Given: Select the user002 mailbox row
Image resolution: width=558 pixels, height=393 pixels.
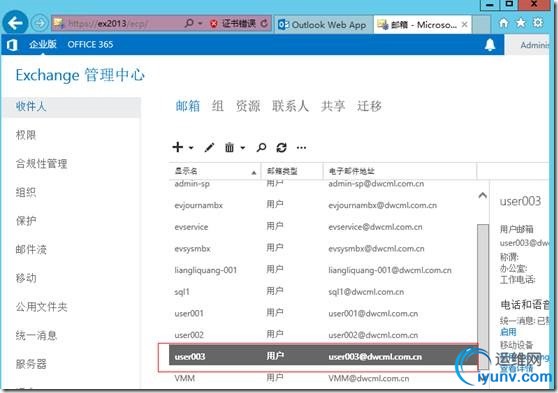Looking at the screenshot, I should [x=323, y=335].
